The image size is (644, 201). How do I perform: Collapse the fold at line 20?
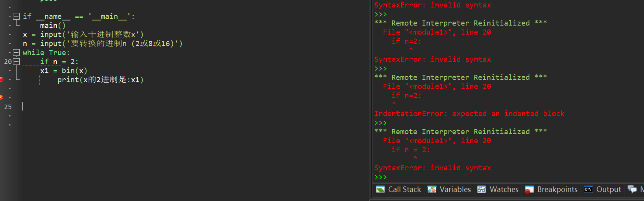[17, 62]
